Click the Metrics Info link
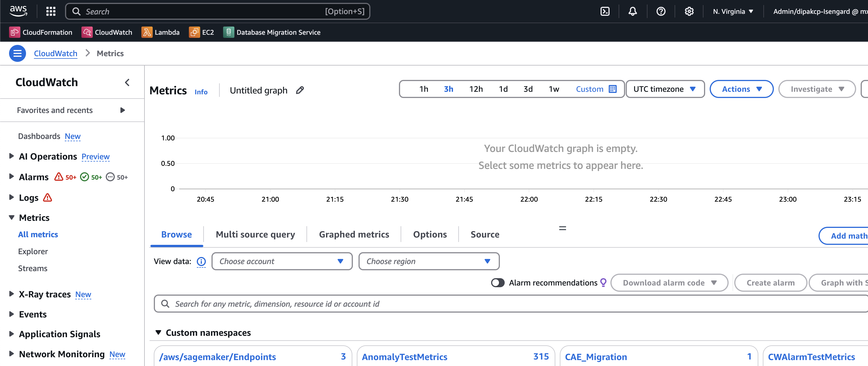Image resolution: width=868 pixels, height=366 pixels. pos(201,91)
